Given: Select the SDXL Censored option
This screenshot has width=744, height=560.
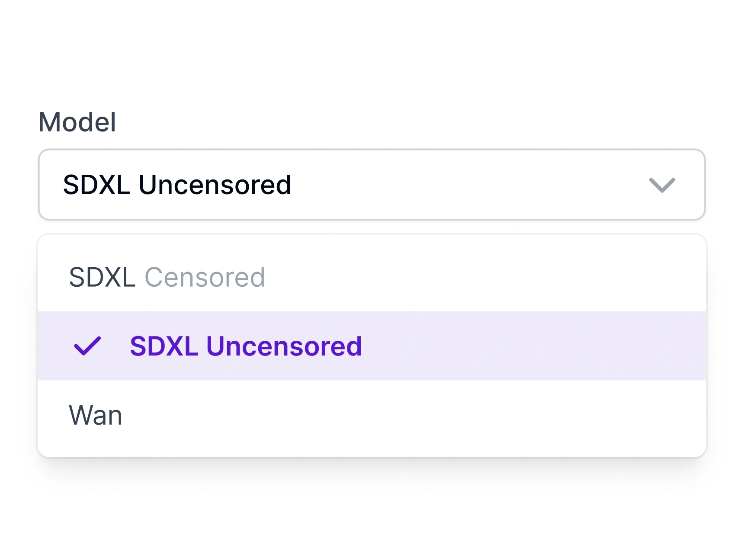Looking at the screenshot, I should [x=167, y=277].
